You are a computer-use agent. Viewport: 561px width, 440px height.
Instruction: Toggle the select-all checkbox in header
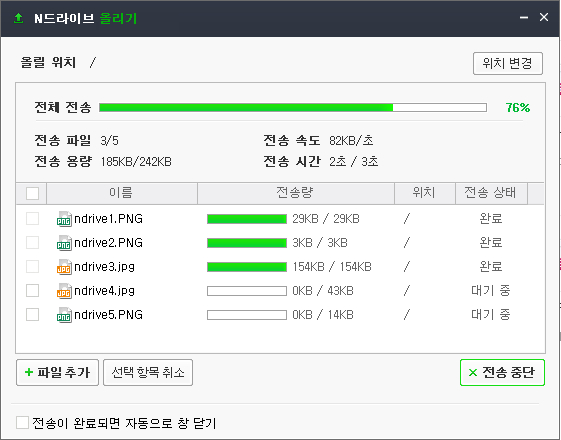(x=32, y=194)
